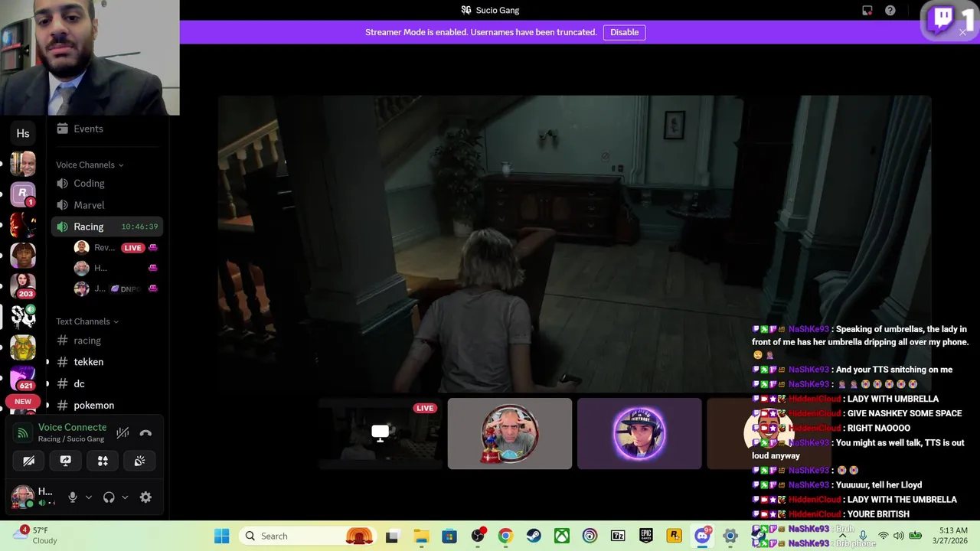
Task: Click the red LIVE badge beside Rev... user
Action: [133, 248]
